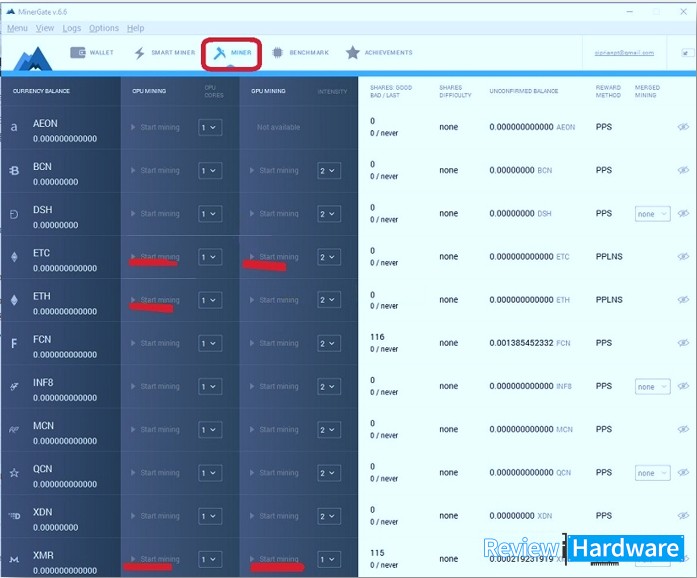This screenshot has height=578, width=697.
Task: Start GPU mining for BCN
Action: (x=274, y=170)
